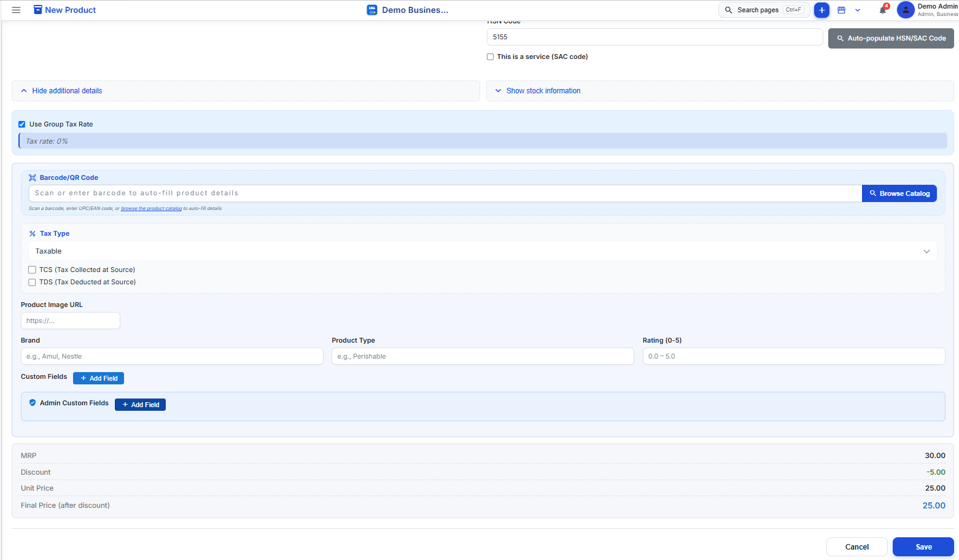
Task: Click the Demo Business logo icon
Action: 372,10
